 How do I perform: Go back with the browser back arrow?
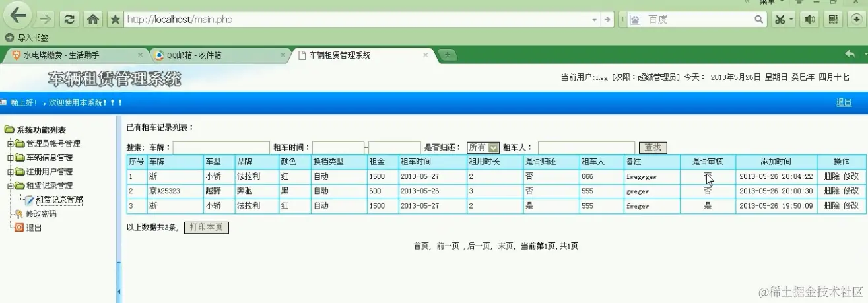tap(18, 16)
